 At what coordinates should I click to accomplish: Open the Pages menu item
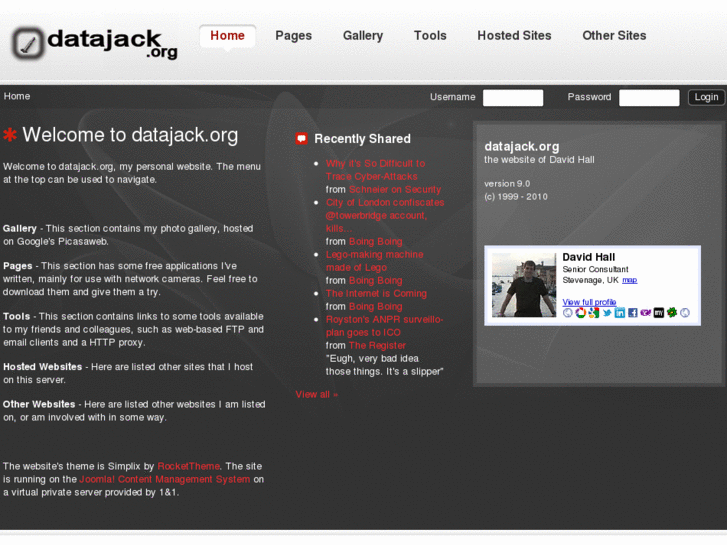click(x=293, y=36)
